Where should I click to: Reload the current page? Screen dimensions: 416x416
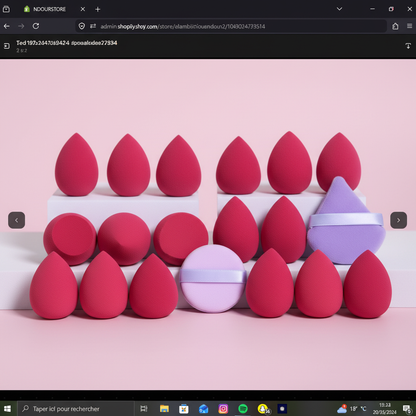point(36,26)
